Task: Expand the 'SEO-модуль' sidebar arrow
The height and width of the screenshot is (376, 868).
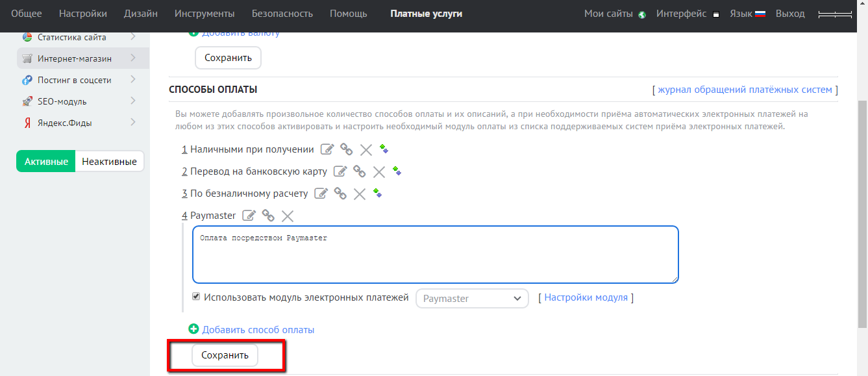Action: [132, 101]
